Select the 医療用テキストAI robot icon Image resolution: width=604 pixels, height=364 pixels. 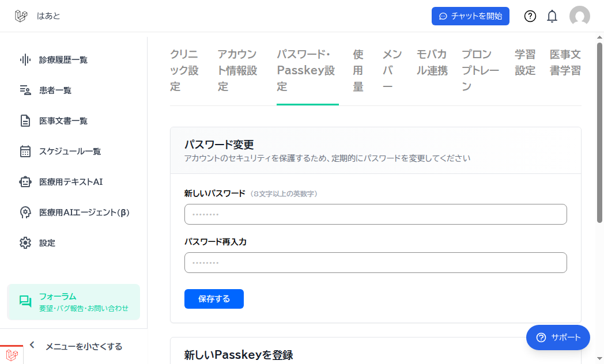(25, 181)
